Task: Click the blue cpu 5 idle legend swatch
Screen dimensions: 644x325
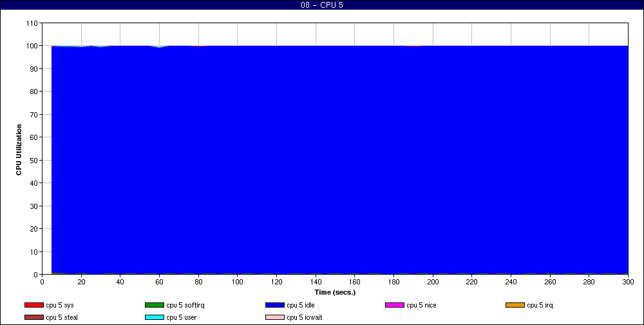Action: [275, 305]
